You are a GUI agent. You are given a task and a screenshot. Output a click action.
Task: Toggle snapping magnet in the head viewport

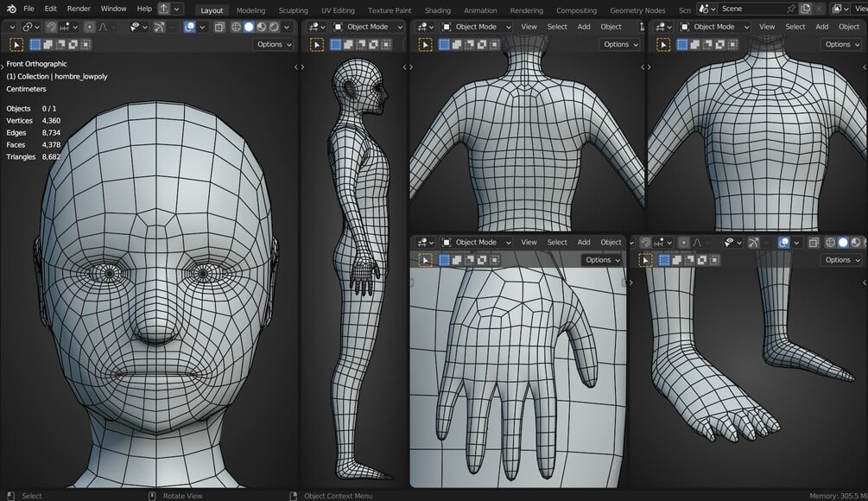coord(52,27)
